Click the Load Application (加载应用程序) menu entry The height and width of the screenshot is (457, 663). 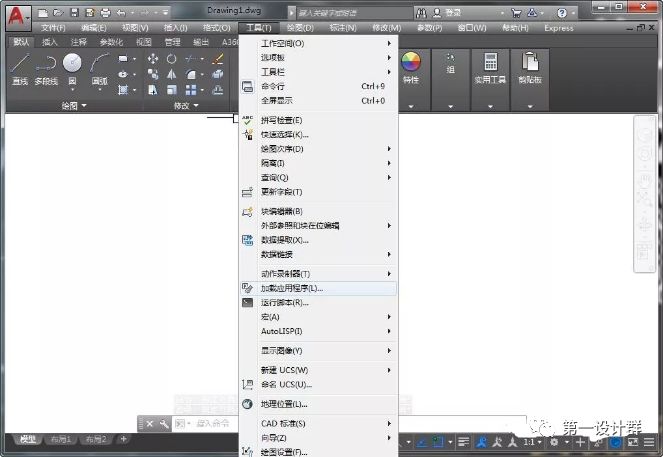point(318,288)
